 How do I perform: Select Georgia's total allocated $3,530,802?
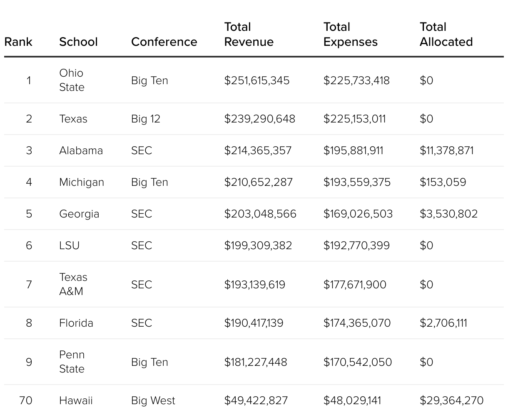pyautogui.click(x=448, y=214)
